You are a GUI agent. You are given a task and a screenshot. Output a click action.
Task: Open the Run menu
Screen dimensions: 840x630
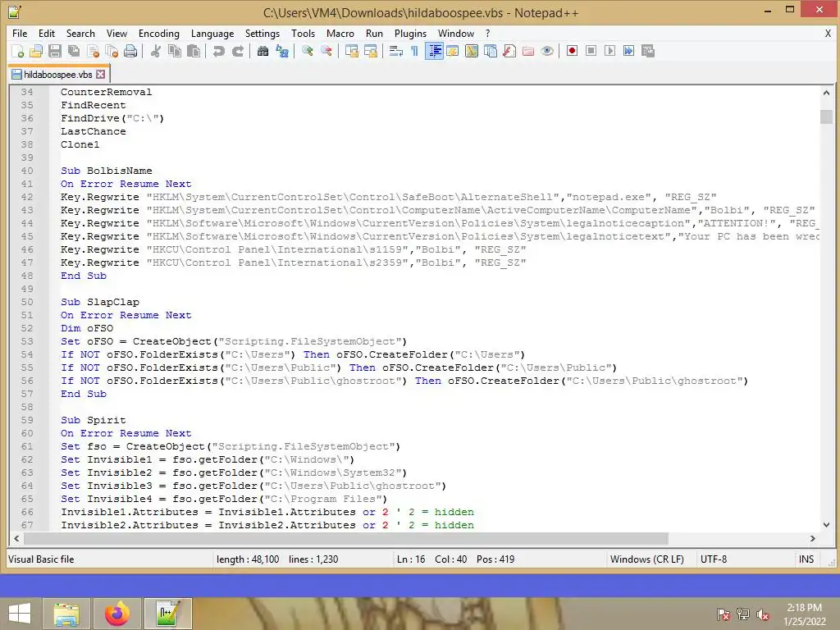(374, 33)
